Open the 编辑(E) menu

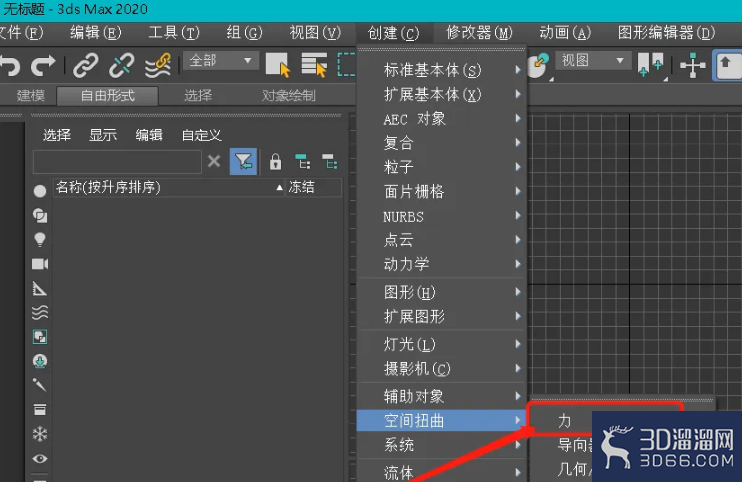click(x=96, y=33)
